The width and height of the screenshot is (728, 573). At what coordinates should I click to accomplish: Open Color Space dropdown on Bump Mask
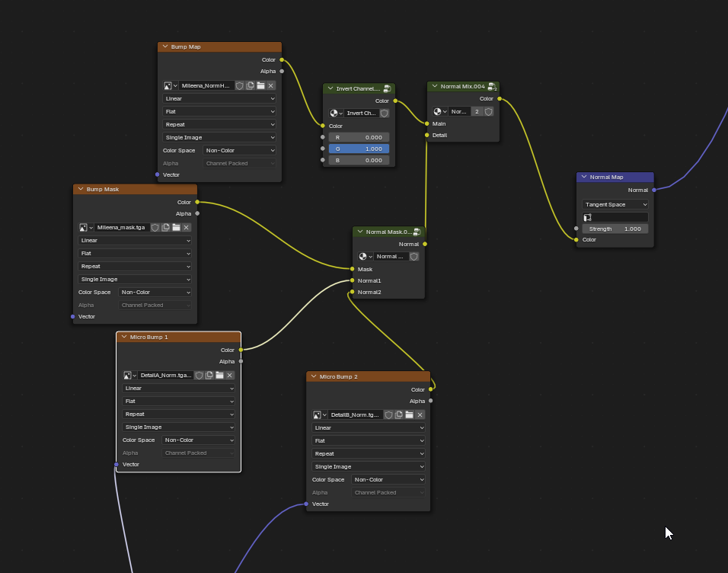click(155, 293)
